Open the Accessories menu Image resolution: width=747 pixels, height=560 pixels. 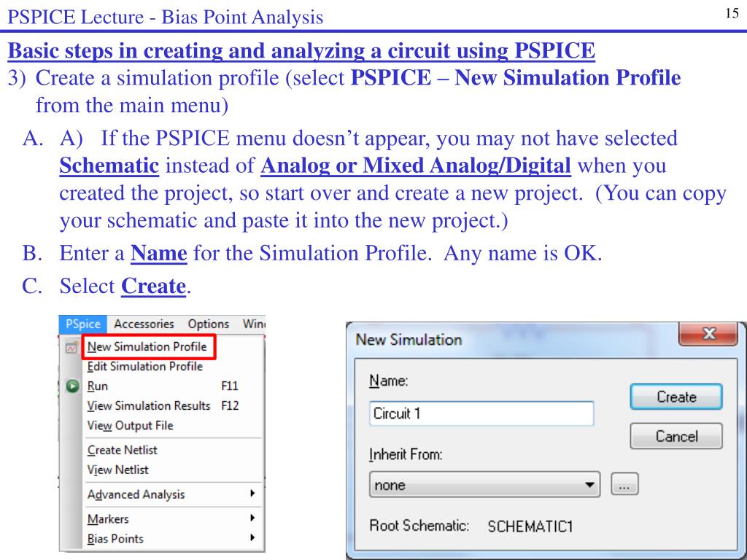click(x=144, y=324)
